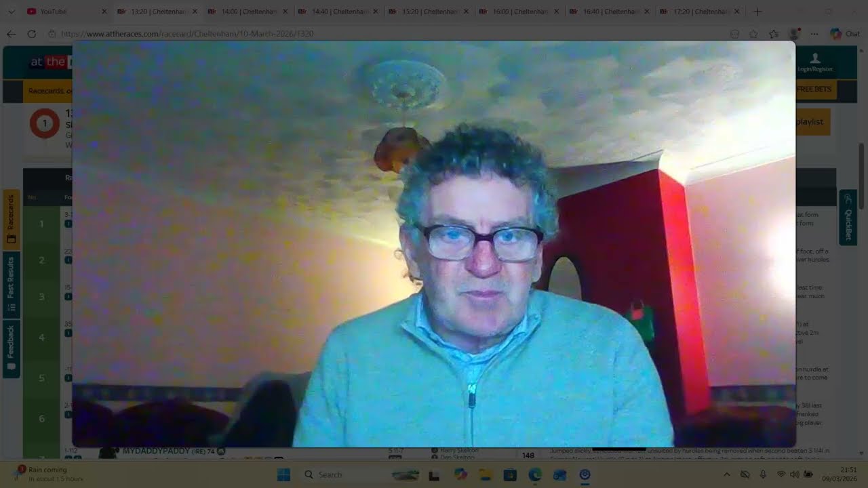Close the 15:20 Cheltenham tab
Viewport: 868px width, 488px height.
pyautogui.click(x=465, y=12)
